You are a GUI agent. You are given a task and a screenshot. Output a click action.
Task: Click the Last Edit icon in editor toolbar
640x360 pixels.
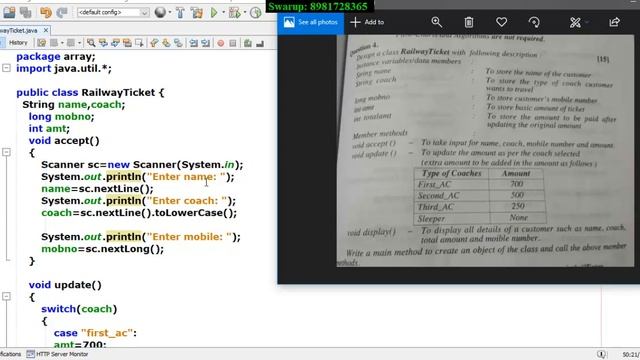41,43
